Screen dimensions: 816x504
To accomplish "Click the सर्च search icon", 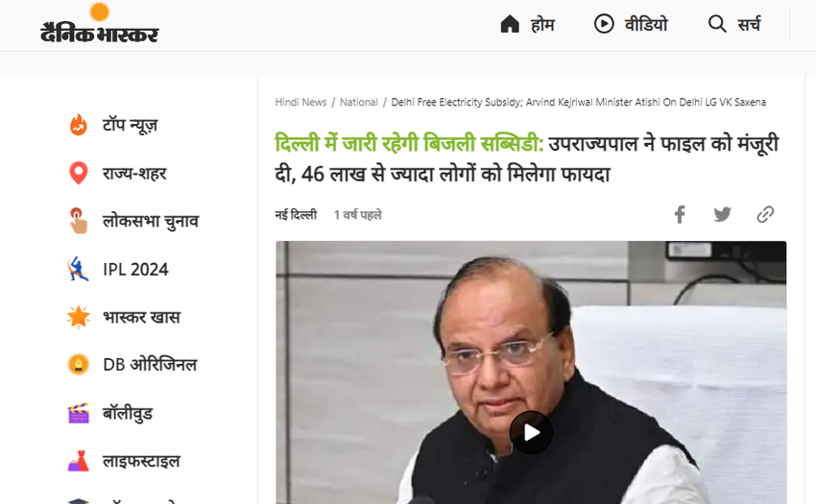I will (717, 24).
